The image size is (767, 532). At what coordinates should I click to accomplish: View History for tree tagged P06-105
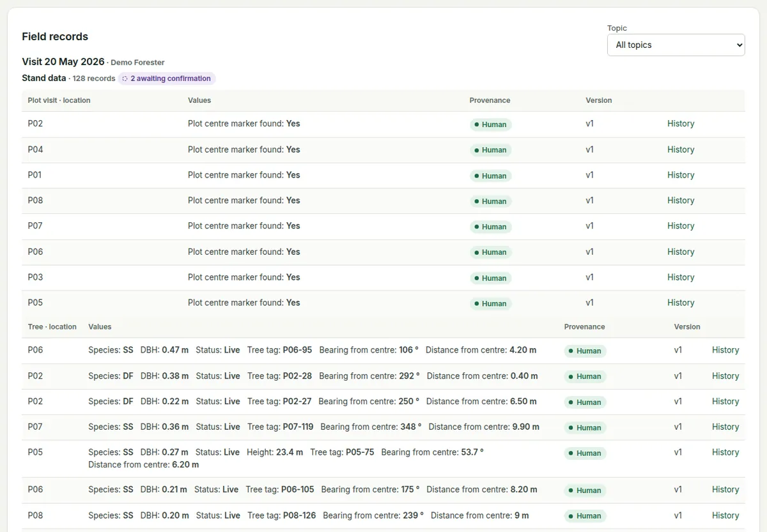point(725,490)
